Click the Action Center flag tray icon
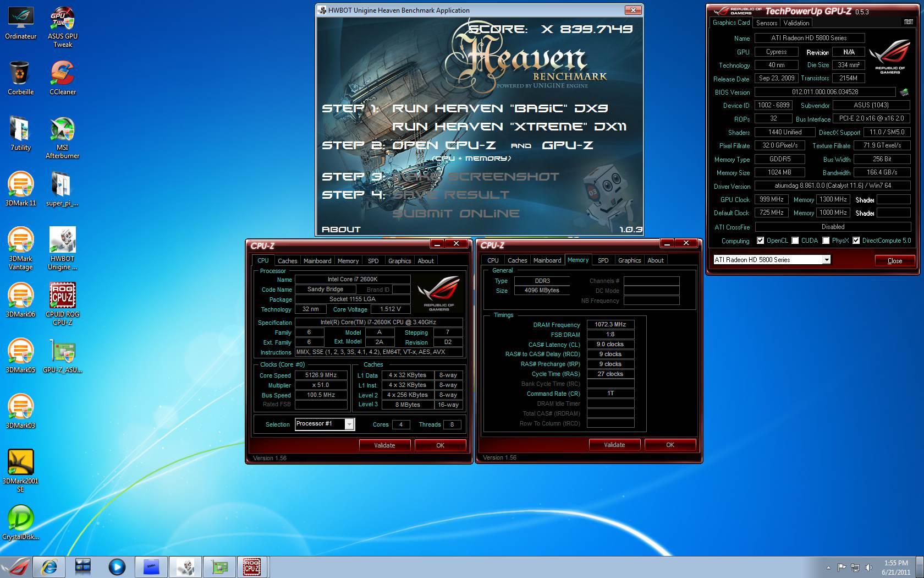Image resolution: width=924 pixels, height=578 pixels. [842, 568]
